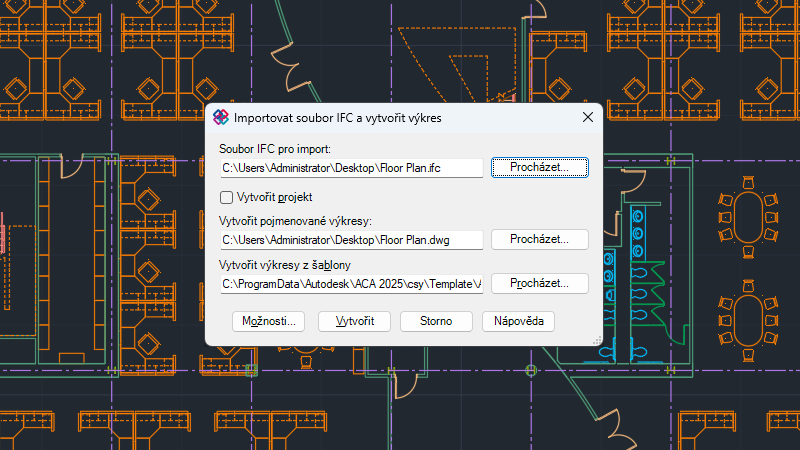Select the lower oval conference table

748,321
